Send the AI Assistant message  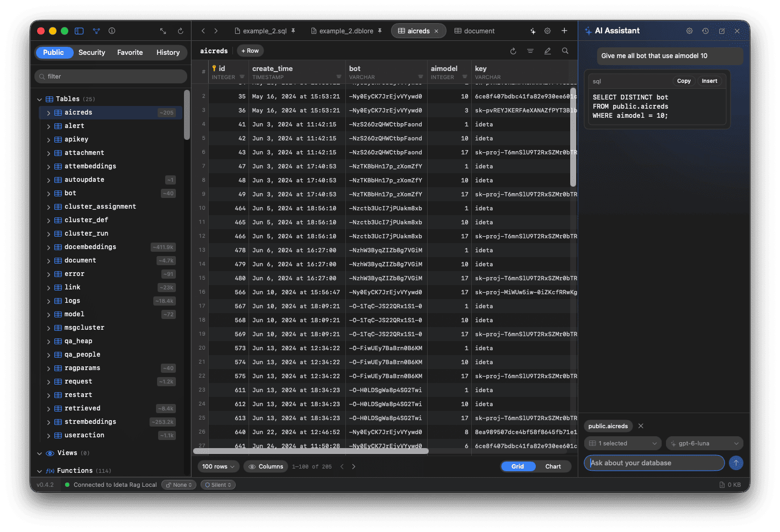coord(736,463)
